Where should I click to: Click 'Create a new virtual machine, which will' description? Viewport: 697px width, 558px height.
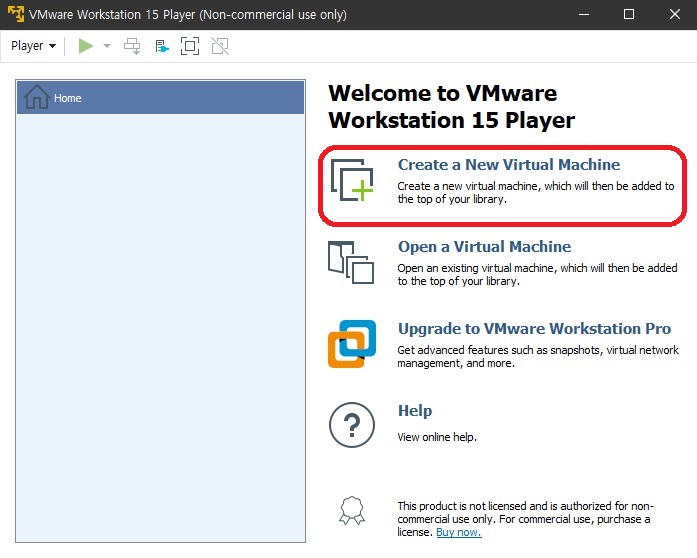point(536,193)
